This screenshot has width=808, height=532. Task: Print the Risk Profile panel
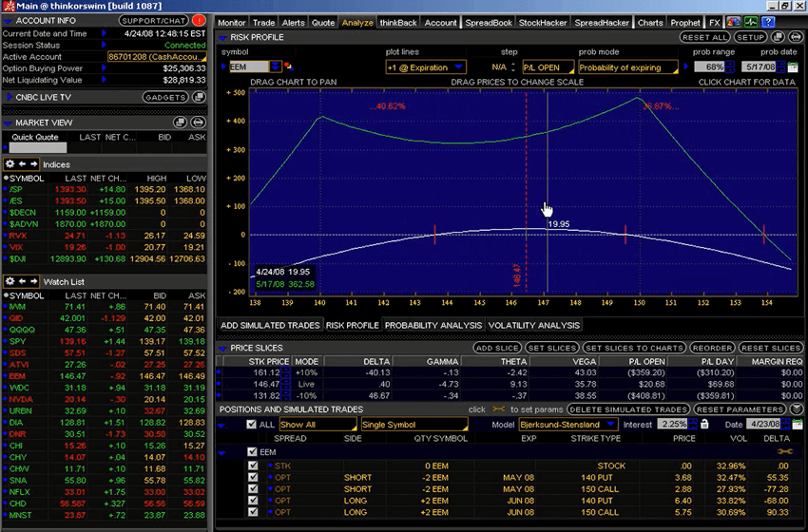tap(796, 37)
